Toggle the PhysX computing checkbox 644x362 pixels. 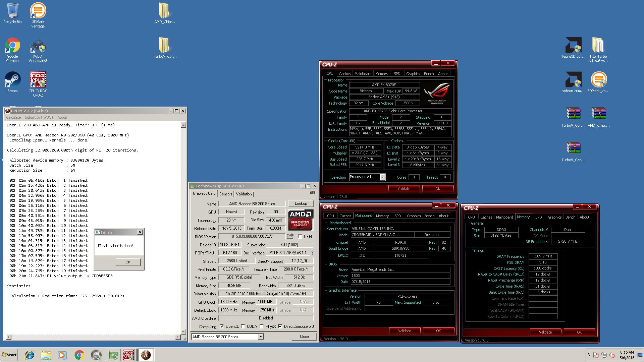coord(262,326)
